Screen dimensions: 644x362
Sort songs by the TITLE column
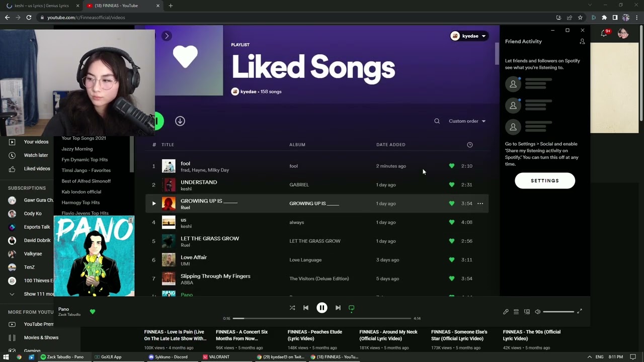pyautogui.click(x=168, y=145)
